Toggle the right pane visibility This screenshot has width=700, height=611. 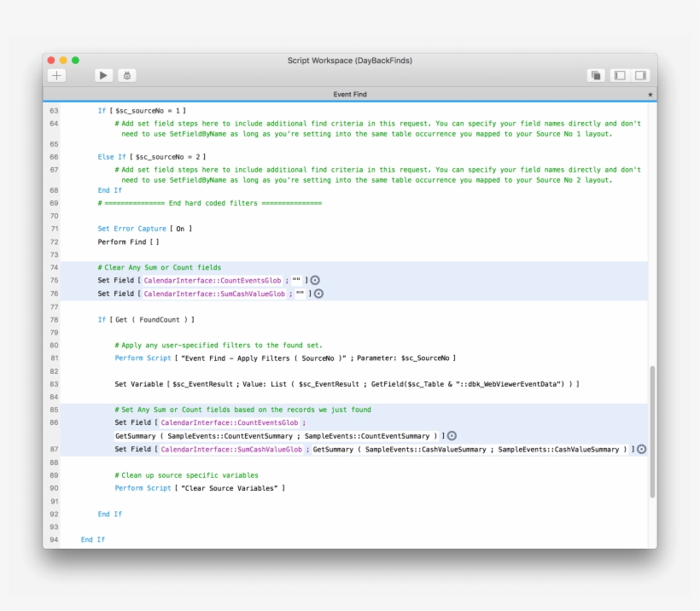coord(639,75)
